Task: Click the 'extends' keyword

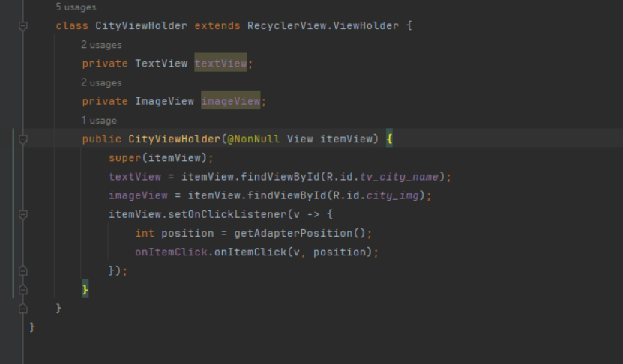Action: [217, 25]
